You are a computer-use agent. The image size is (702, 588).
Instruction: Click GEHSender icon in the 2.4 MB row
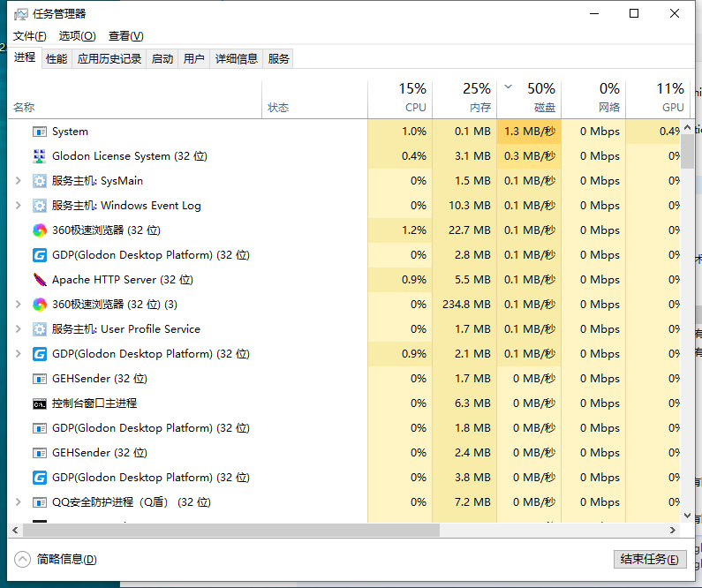[40, 453]
